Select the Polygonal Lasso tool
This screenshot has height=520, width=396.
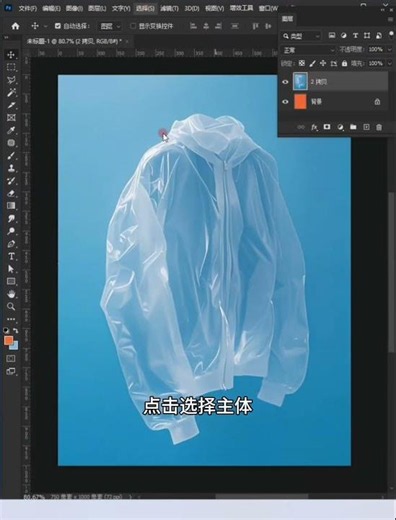(11, 80)
